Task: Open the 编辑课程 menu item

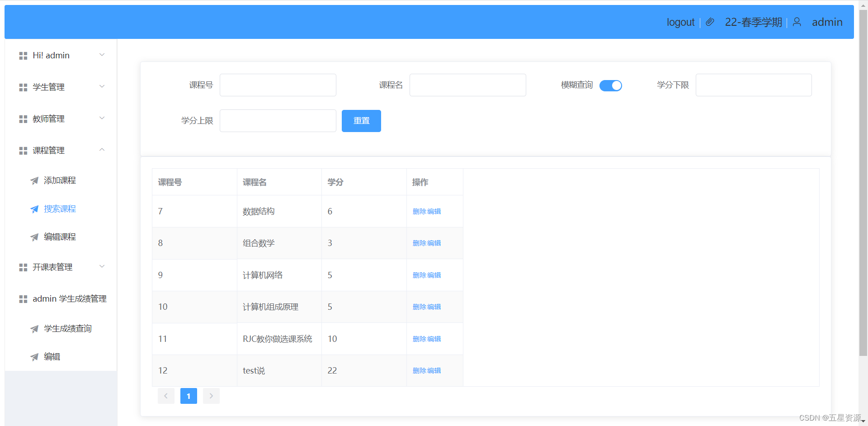Action: point(61,237)
